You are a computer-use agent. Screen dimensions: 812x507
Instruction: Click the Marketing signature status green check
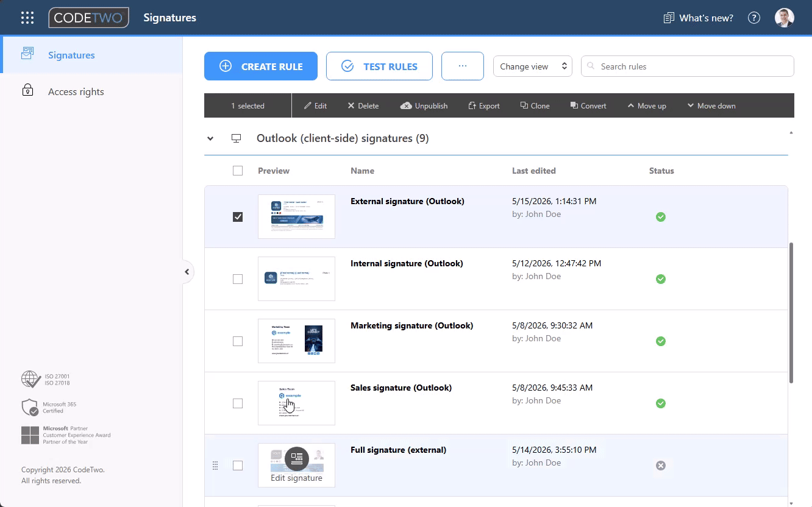(x=660, y=341)
